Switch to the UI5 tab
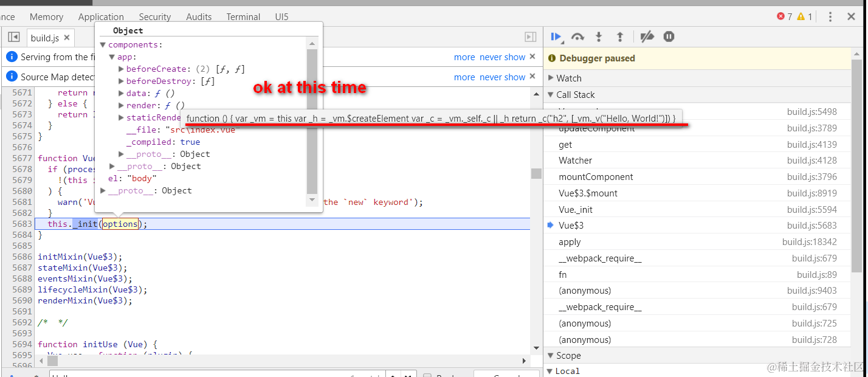This screenshot has height=377, width=868. point(282,17)
